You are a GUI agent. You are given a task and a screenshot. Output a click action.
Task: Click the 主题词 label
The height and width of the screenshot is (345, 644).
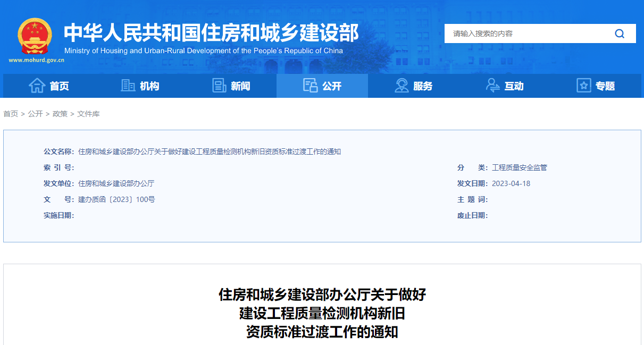(x=472, y=199)
